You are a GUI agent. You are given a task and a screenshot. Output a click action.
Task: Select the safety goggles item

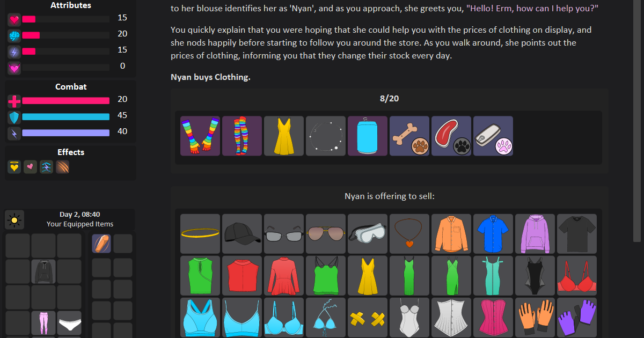coord(368,234)
